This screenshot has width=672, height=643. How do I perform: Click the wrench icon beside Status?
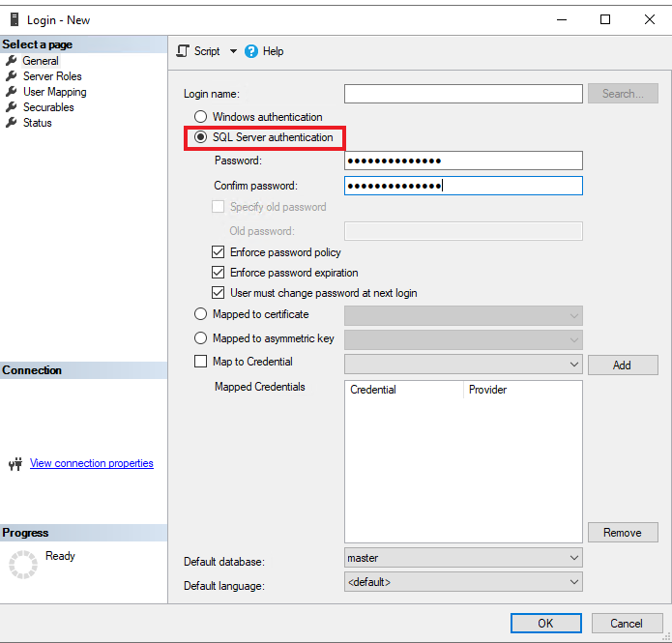point(12,122)
